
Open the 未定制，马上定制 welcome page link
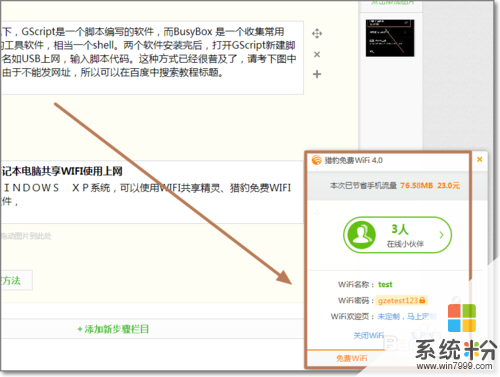pyautogui.click(x=407, y=316)
